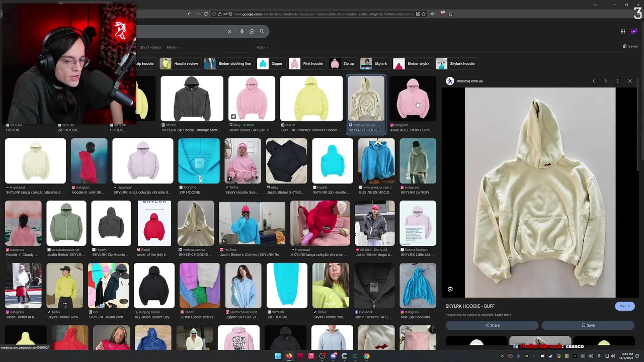Open StockX yellow Oversize Pullover Hoodie thumbnail

pos(311,99)
